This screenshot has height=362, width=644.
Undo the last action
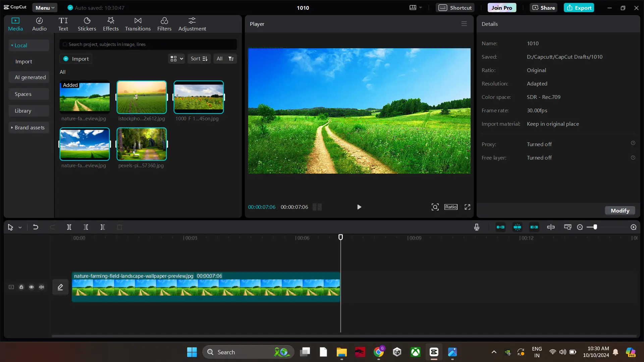[x=36, y=227]
